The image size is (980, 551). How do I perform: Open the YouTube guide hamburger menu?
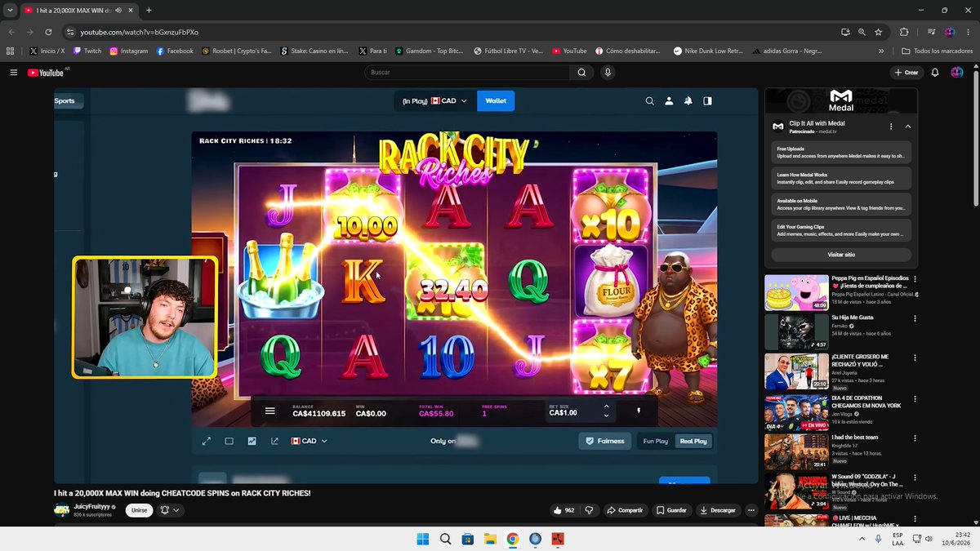(x=14, y=73)
